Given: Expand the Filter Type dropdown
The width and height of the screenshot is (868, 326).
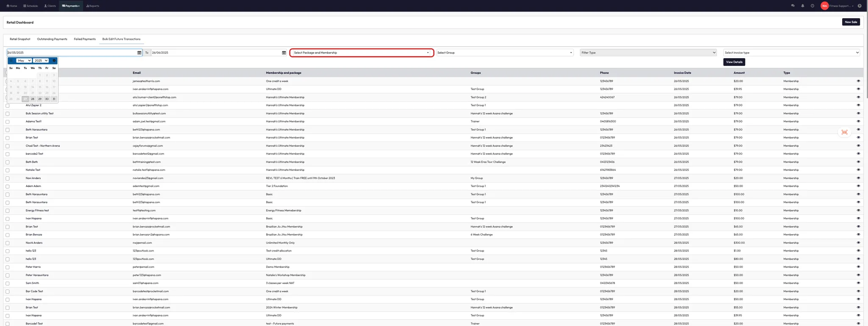Looking at the screenshot, I should click(x=648, y=53).
